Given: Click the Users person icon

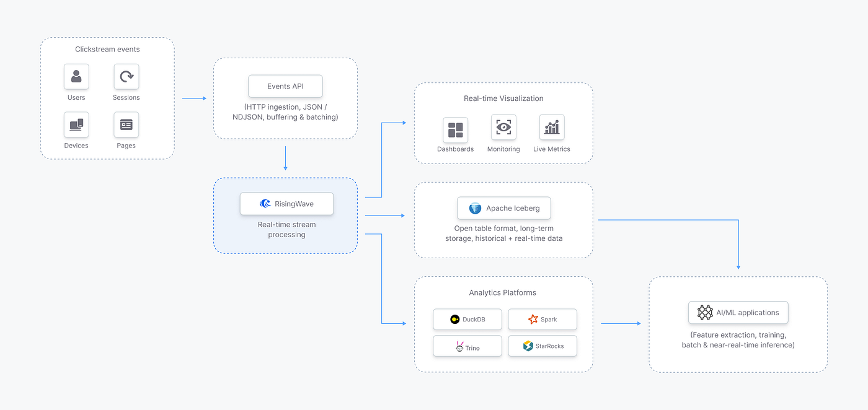Looking at the screenshot, I should tap(76, 77).
